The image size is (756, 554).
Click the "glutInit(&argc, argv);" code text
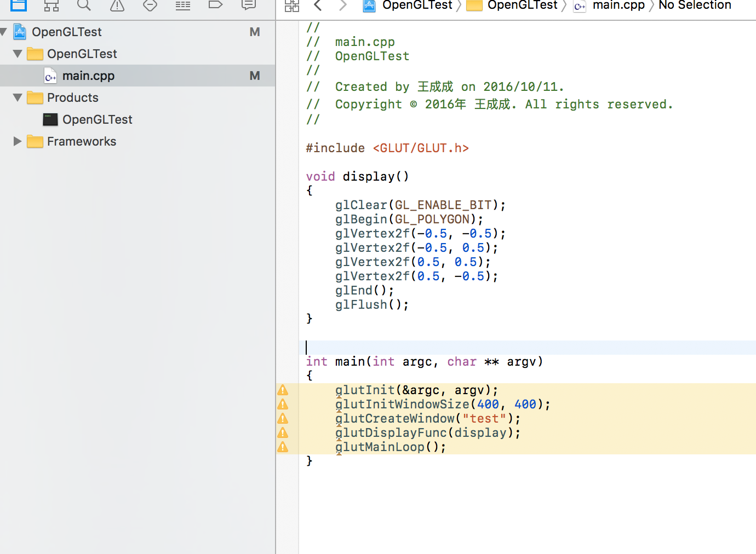pos(416,390)
